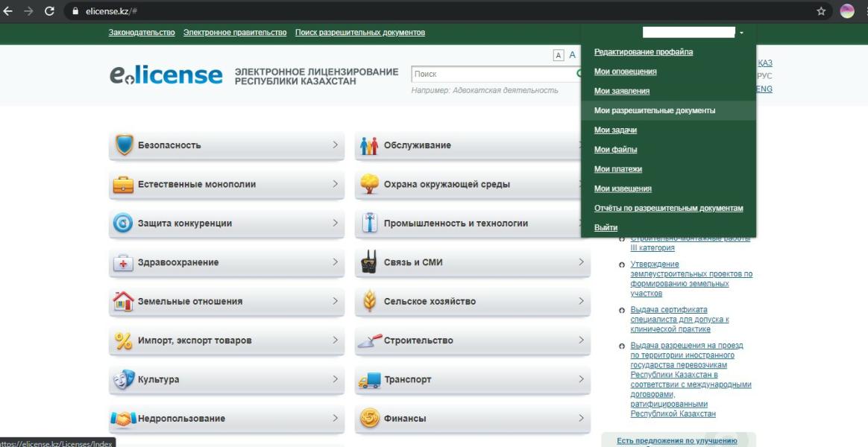Image resolution: width=868 pixels, height=447 pixels.
Task: Click the Безопасность shield icon
Action: click(x=124, y=145)
